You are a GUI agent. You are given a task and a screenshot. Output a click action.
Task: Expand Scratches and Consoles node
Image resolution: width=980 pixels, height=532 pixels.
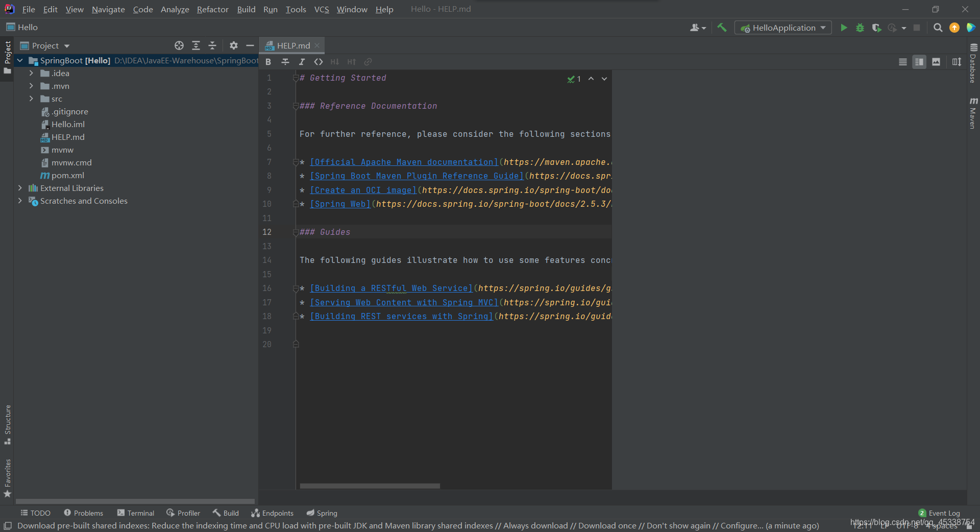click(x=20, y=201)
